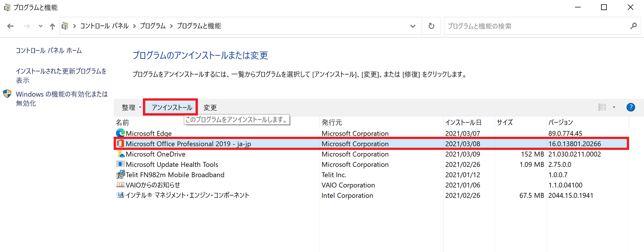The image size is (644, 252).
Task: Click the Control Panel icon in address bar
Action: tap(65, 26)
